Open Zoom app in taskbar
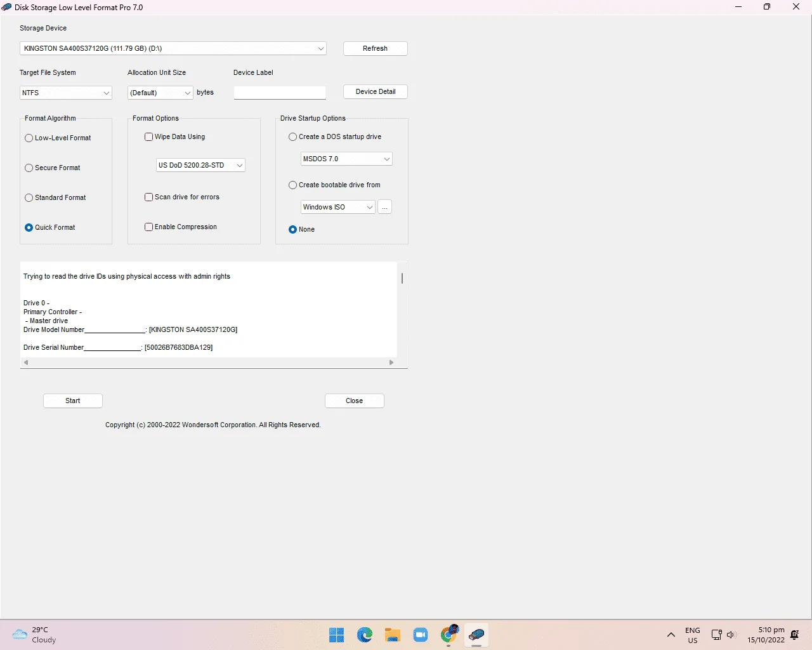The image size is (812, 650). (x=421, y=635)
